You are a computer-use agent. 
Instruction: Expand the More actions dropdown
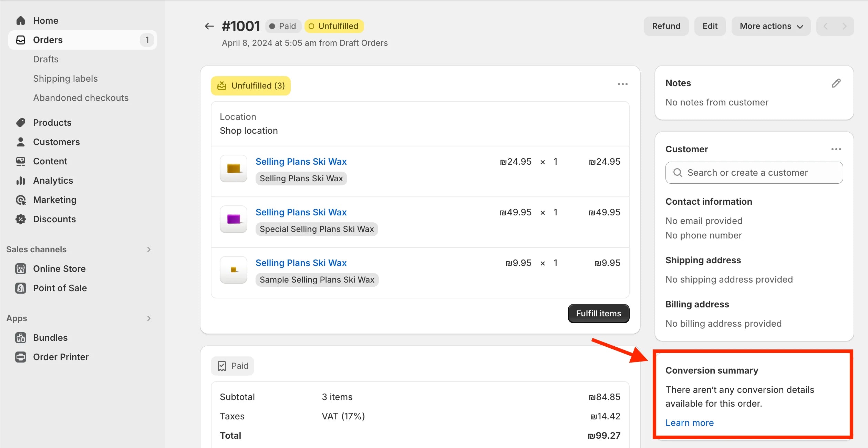pyautogui.click(x=771, y=26)
